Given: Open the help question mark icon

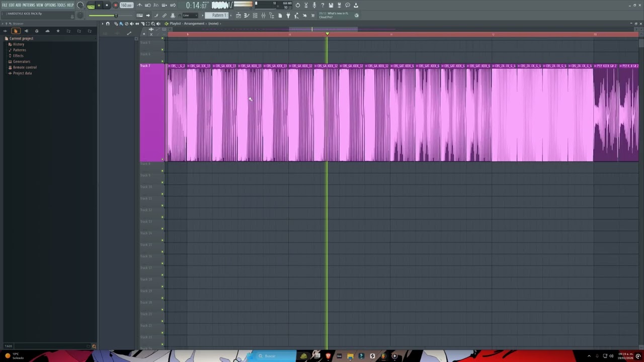Looking at the screenshot, I should (323, 5).
